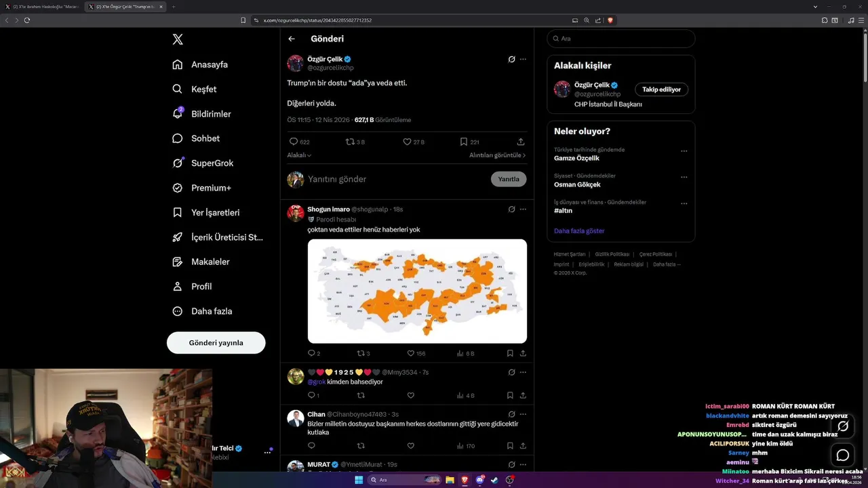Open more options on Mmy3534's reply
This screenshot has height=488, width=868.
[523, 372]
